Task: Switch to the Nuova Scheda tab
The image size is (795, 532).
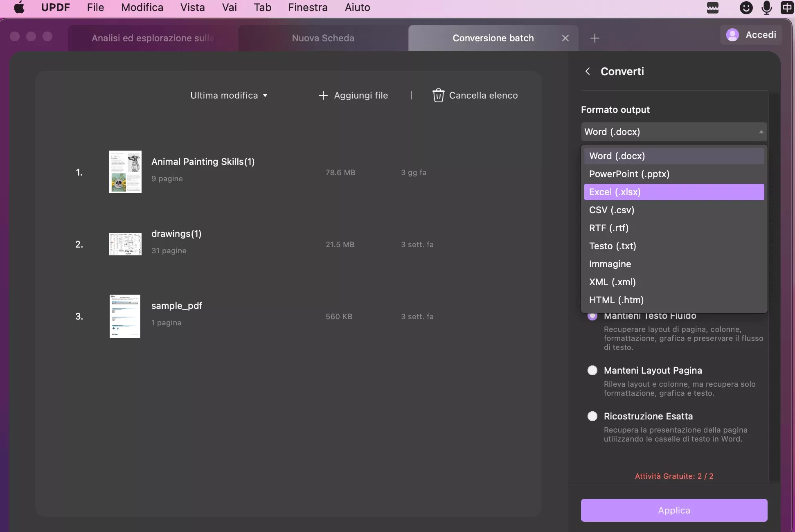Action: 323,38
